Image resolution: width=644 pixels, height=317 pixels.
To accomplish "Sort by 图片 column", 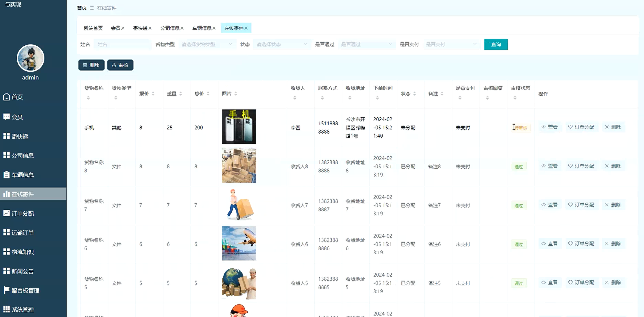I will 236,94.
